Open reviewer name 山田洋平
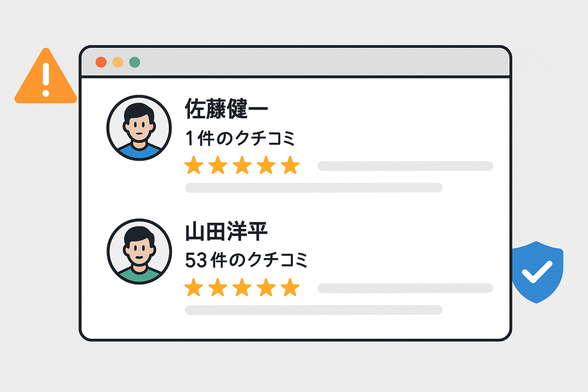Image resolution: width=588 pixels, height=392 pixels. point(226,232)
